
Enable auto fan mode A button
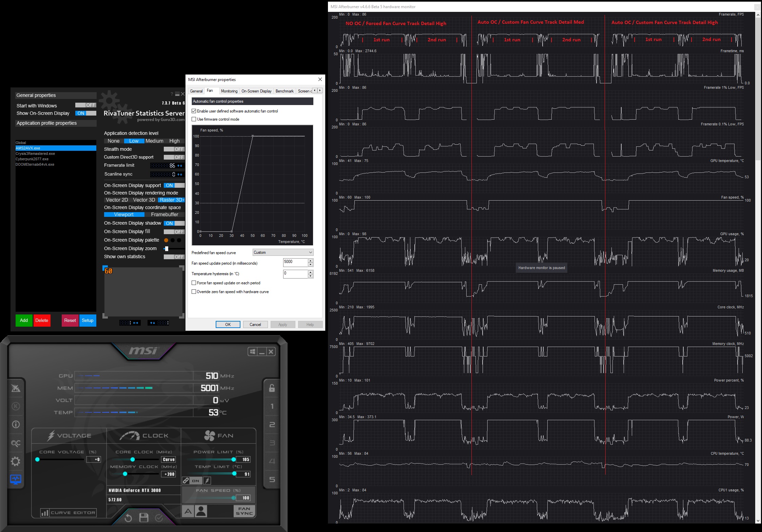[188, 511]
